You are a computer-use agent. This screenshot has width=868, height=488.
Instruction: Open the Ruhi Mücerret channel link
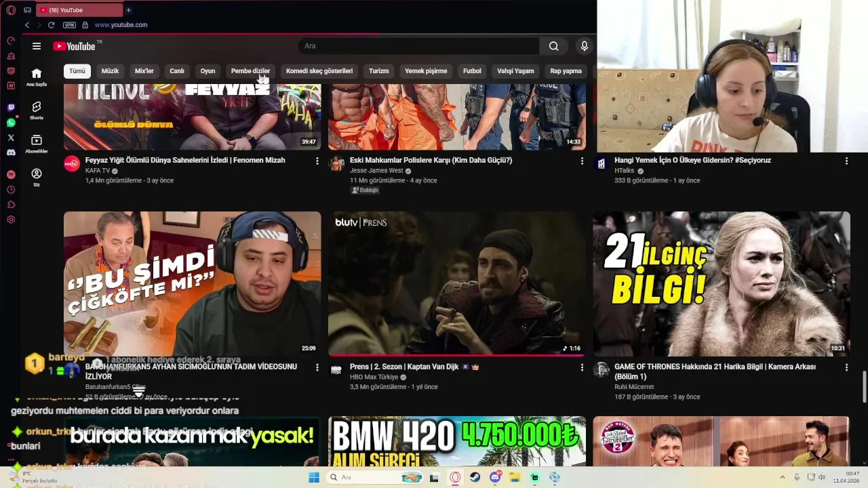point(634,387)
